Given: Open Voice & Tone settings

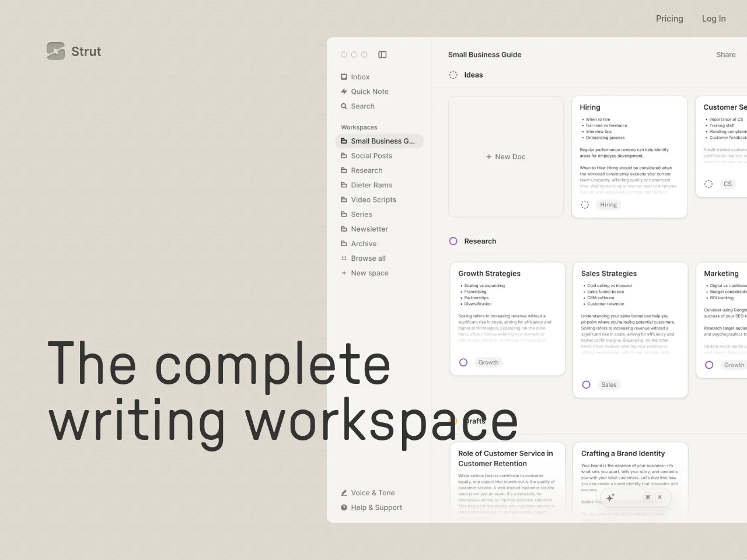Looking at the screenshot, I should click(x=372, y=493).
